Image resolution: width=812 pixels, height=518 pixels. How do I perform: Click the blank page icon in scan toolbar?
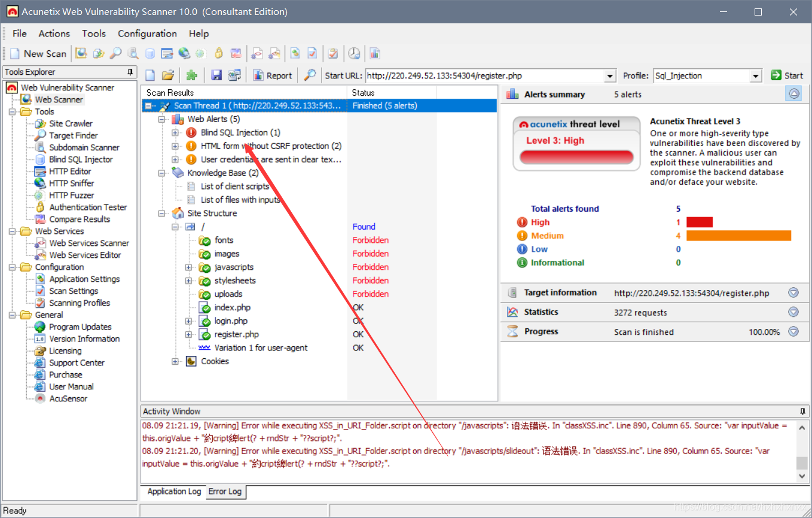point(151,75)
